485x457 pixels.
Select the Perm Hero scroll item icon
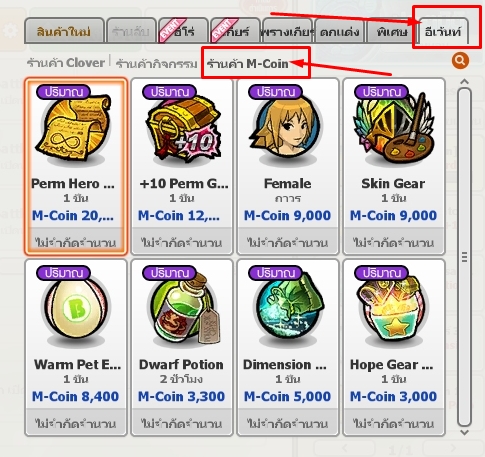(76, 131)
